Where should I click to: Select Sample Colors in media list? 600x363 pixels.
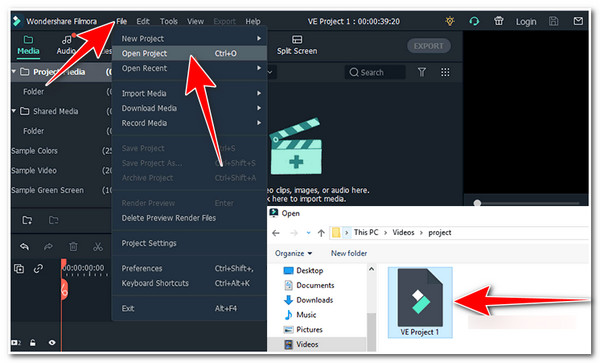point(34,151)
